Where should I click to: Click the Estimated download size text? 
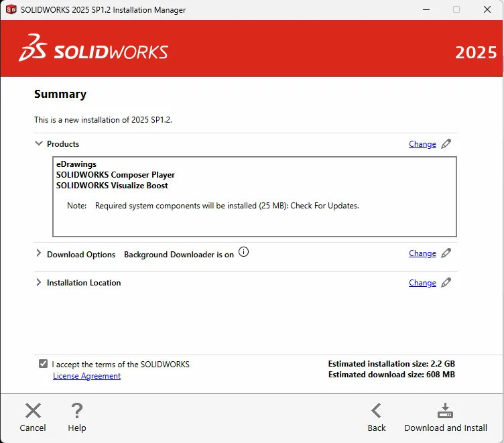tap(391, 375)
